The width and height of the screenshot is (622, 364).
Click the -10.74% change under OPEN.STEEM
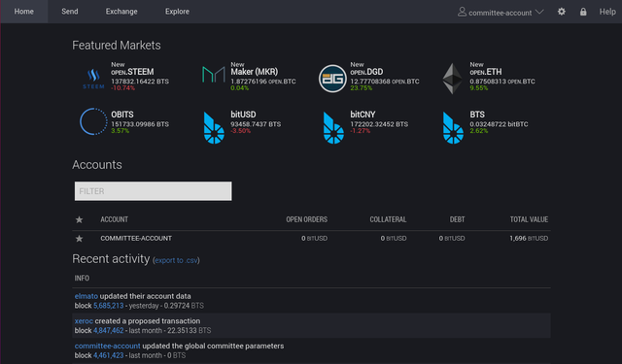click(123, 88)
